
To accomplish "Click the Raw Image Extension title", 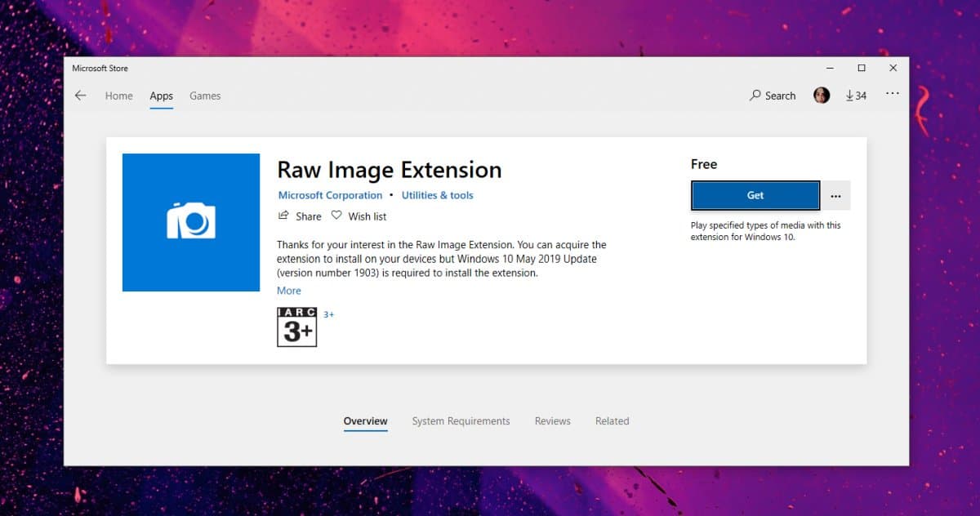I will 390,170.
